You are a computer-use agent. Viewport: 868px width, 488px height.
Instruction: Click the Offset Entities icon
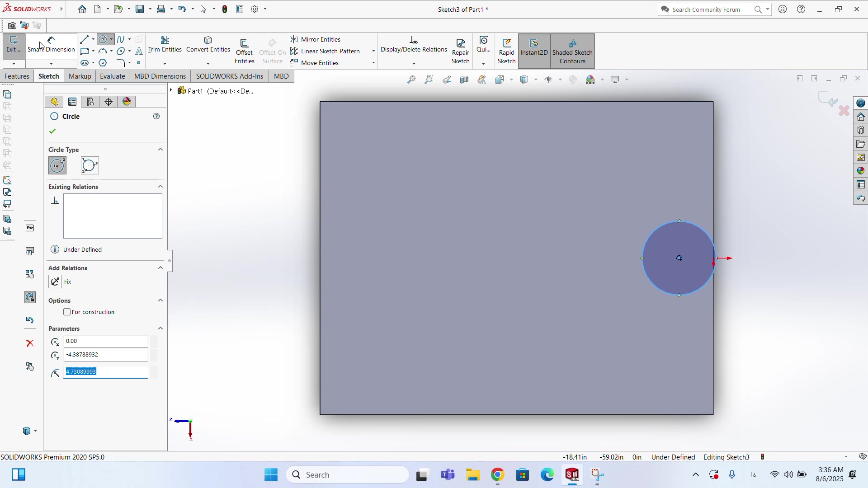(244, 52)
